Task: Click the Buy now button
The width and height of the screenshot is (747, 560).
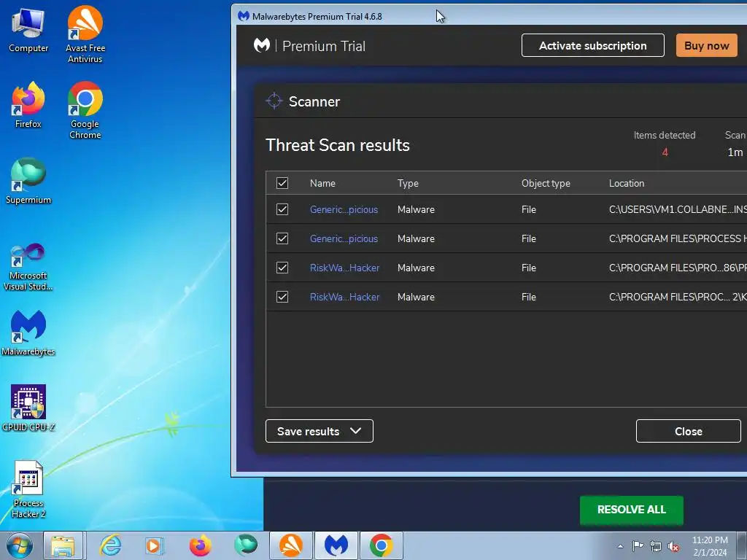Action: point(706,45)
